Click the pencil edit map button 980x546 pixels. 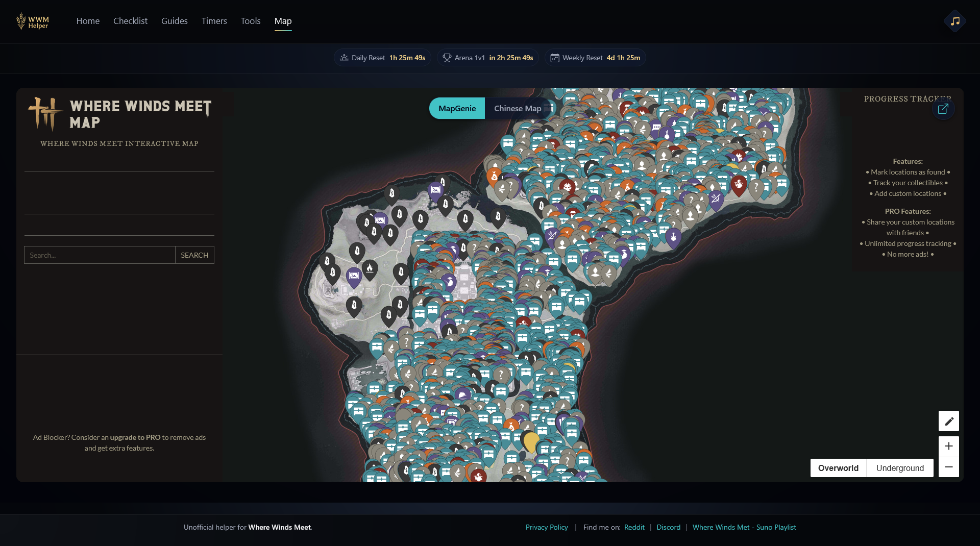[x=949, y=421]
